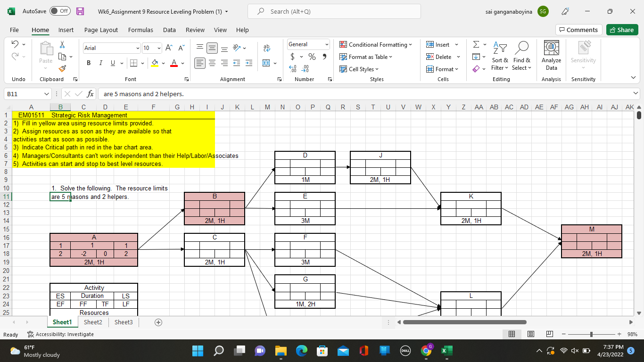Click the Format Painter brush icon

(62, 69)
